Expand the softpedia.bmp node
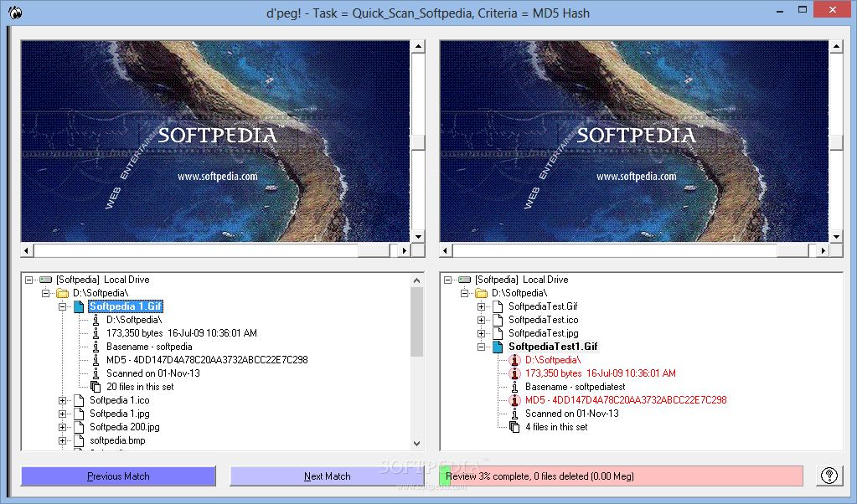Viewport: 857px width, 504px height. pos(62,440)
